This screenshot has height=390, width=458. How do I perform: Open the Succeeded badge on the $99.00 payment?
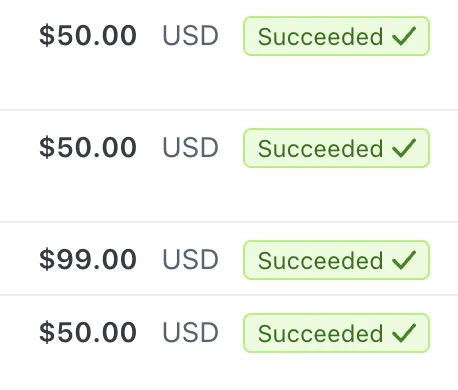336,260
